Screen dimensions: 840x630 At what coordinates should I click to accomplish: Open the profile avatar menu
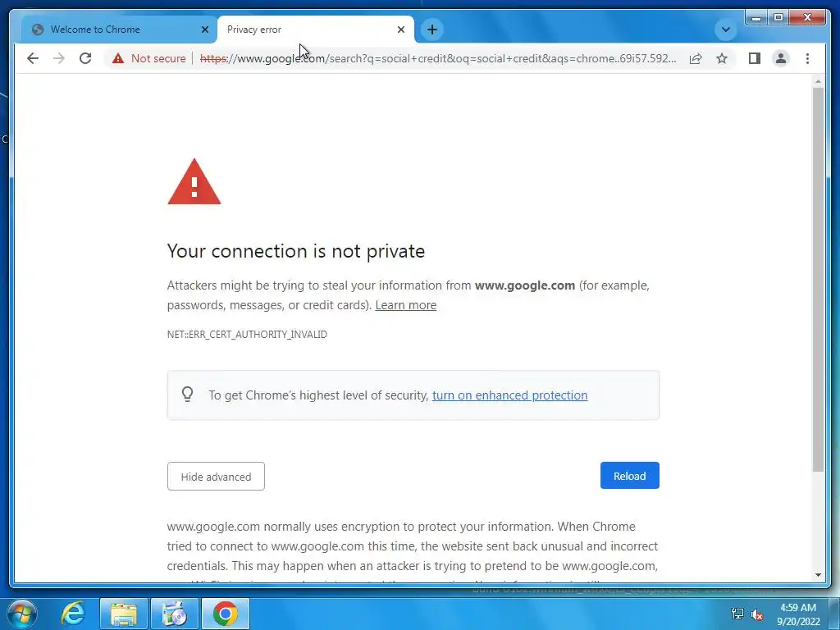point(781,58)
